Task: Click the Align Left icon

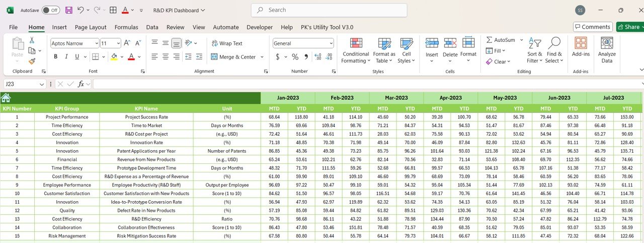Action: (x=154, y=57)
